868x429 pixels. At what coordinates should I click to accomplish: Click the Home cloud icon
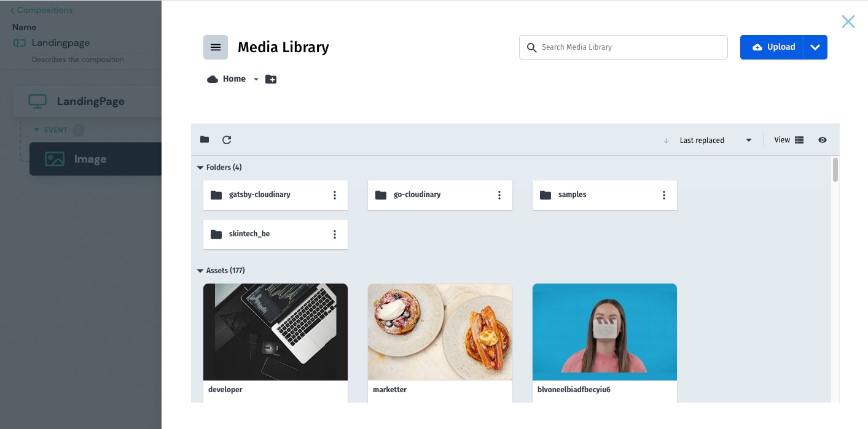pyautogui.click(x=213, y=79)
